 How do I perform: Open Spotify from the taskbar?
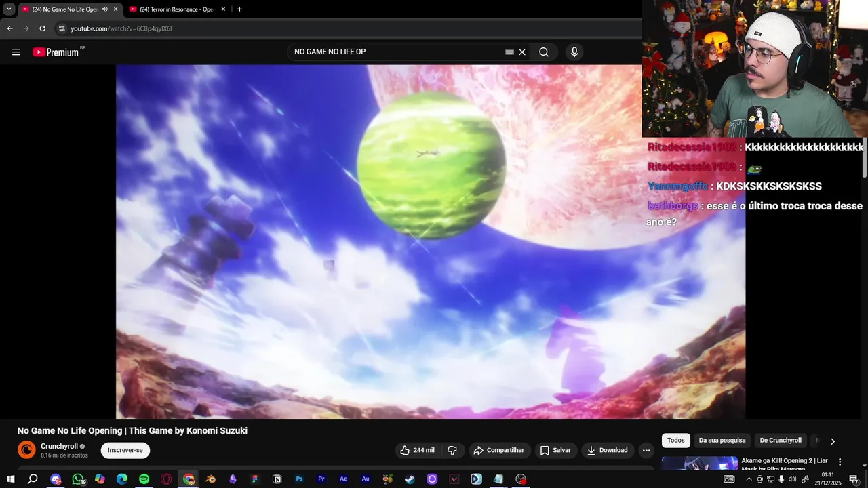[x=144, y=479]
